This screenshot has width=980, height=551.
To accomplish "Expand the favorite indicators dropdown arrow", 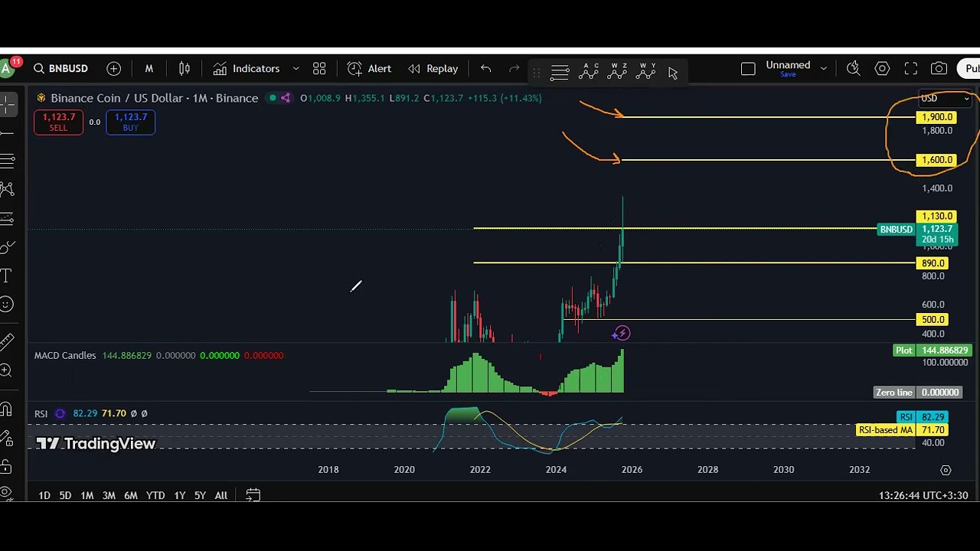I will (x=296, y=69).
